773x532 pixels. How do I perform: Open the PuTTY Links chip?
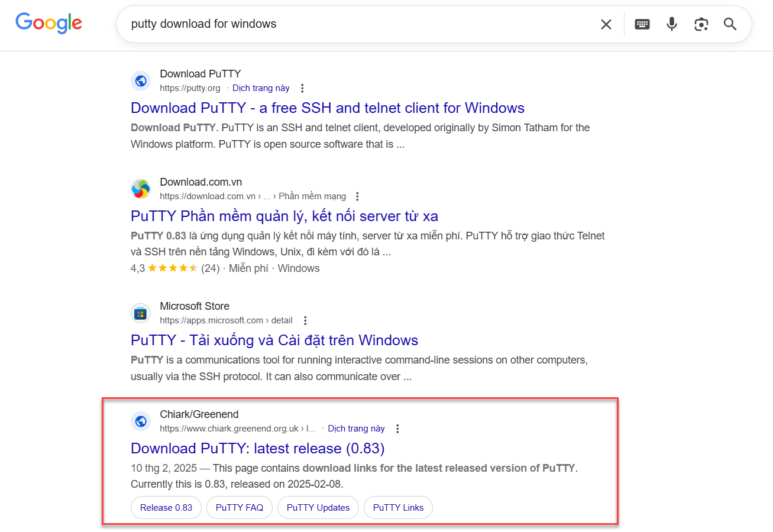(x=398, y=508)
